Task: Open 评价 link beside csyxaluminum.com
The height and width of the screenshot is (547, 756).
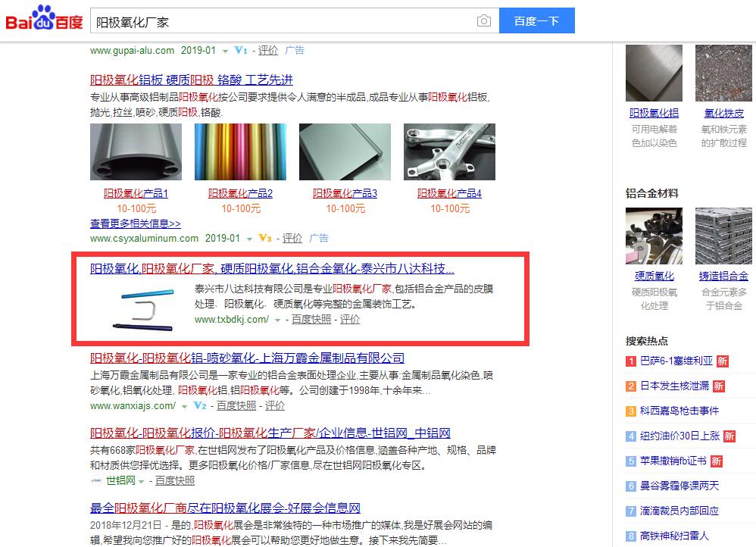Action: (x=292, y=238)
